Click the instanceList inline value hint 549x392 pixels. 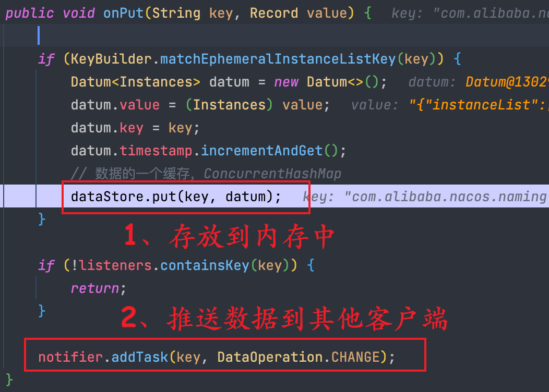(x=479, y=105)
